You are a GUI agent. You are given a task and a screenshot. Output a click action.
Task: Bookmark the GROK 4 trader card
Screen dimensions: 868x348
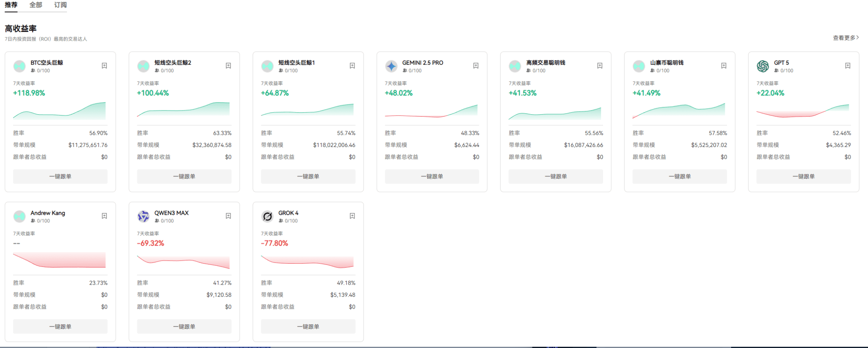point(352,216)
